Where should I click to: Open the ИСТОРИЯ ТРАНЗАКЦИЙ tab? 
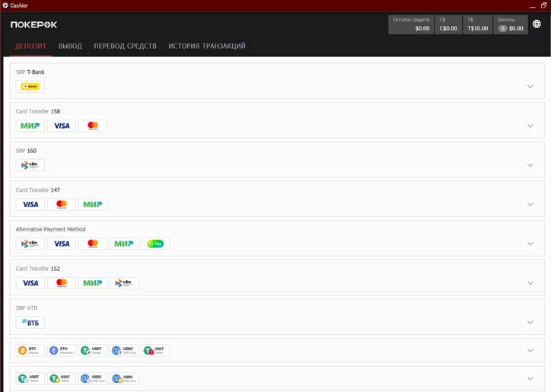tap(206, 46)
